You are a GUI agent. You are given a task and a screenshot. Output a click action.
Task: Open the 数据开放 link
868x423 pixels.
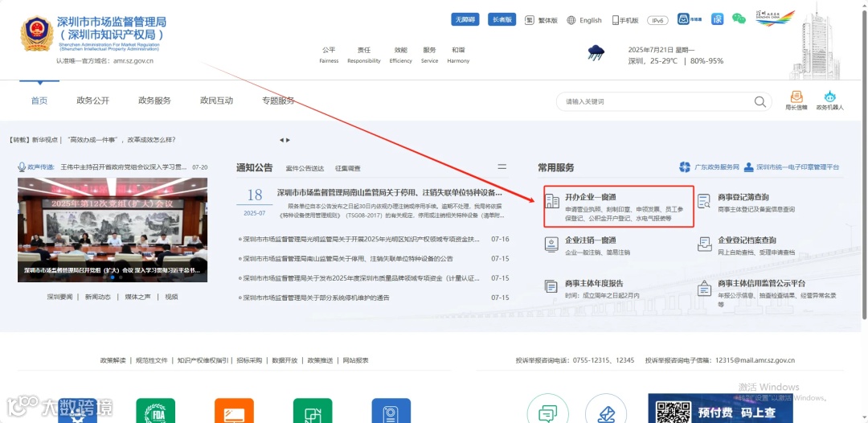pos(285,360)
